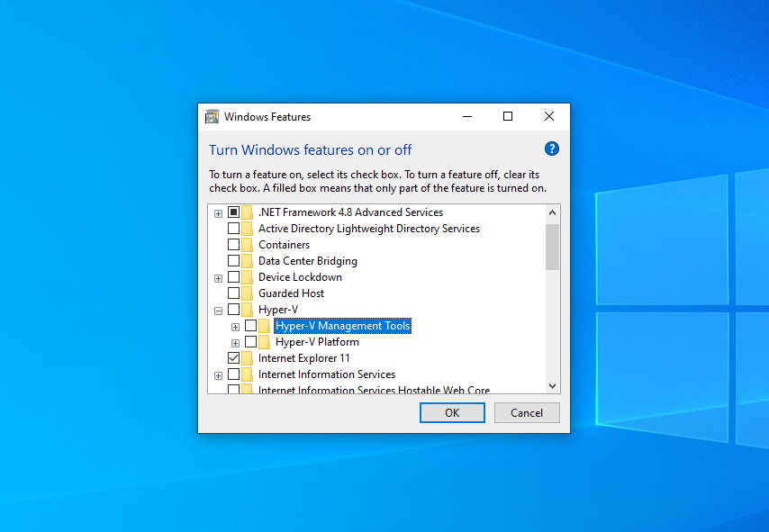Select the Data Center Bridging label
The image size is (769, 532).
307,261
